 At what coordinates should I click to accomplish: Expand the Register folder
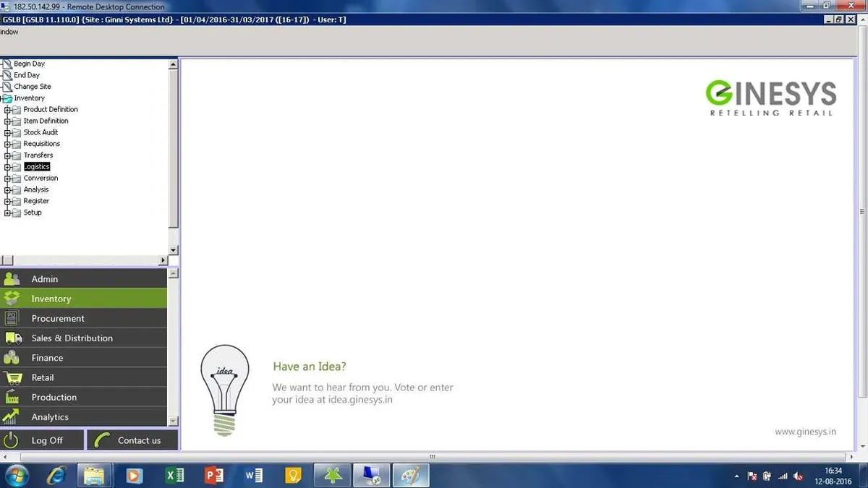[x=8, y=201]
